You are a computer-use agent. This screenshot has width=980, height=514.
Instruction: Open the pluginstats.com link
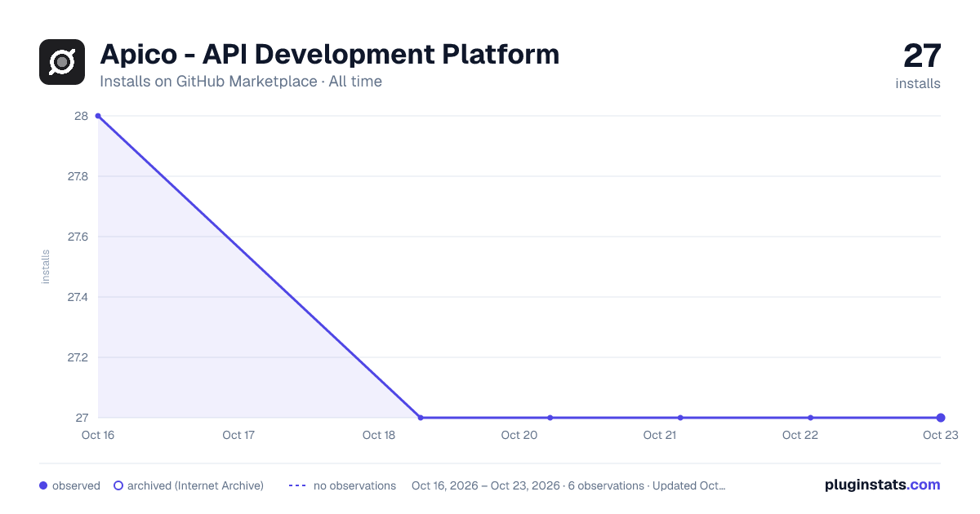[883, 485]
